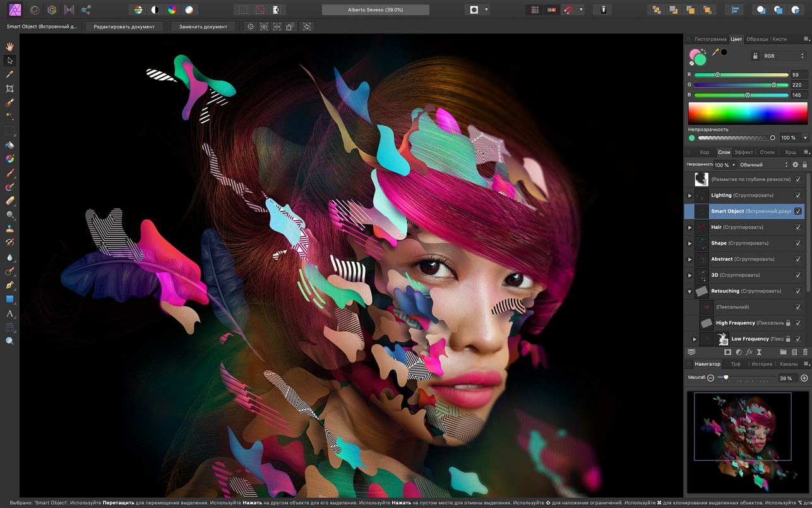Switch to the 'Гистограмма' tab
The image size is (812, 508).
click(710, 39)
